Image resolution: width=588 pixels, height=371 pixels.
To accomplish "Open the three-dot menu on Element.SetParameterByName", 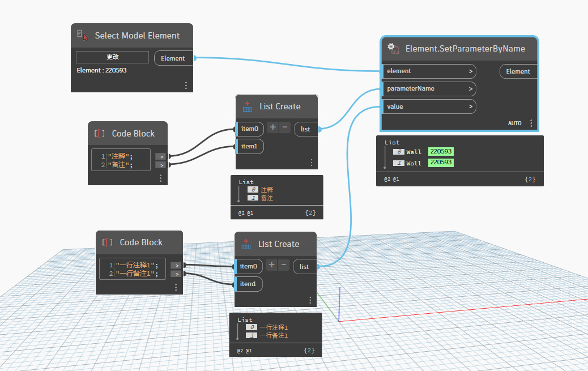I will (531, 123).
